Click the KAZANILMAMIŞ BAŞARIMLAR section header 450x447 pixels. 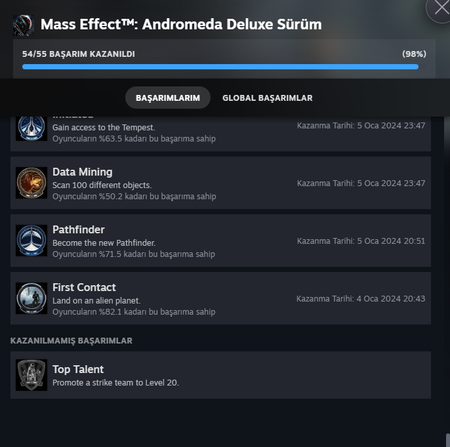click(71, 341)
